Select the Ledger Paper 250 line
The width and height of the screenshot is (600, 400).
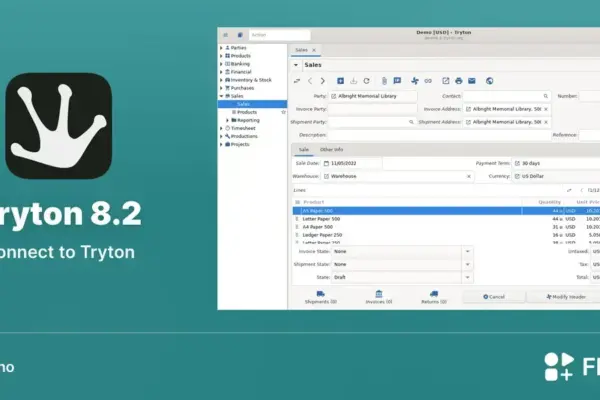(446, 235)
